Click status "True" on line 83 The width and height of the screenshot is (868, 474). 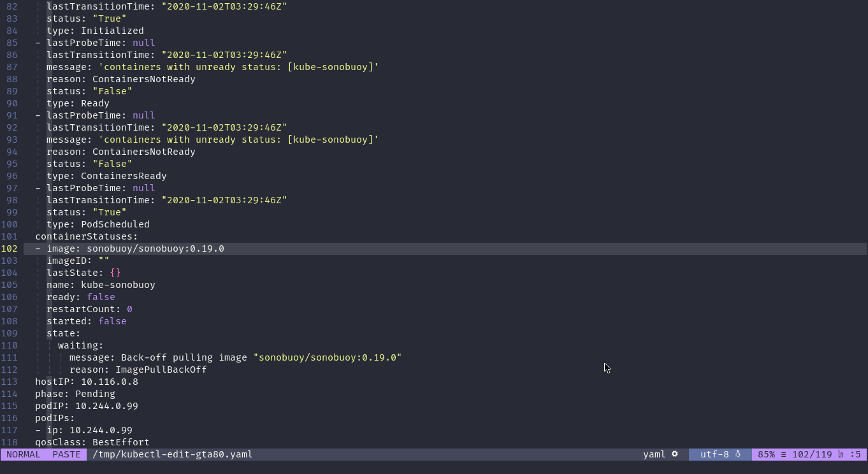coord(110,18)
